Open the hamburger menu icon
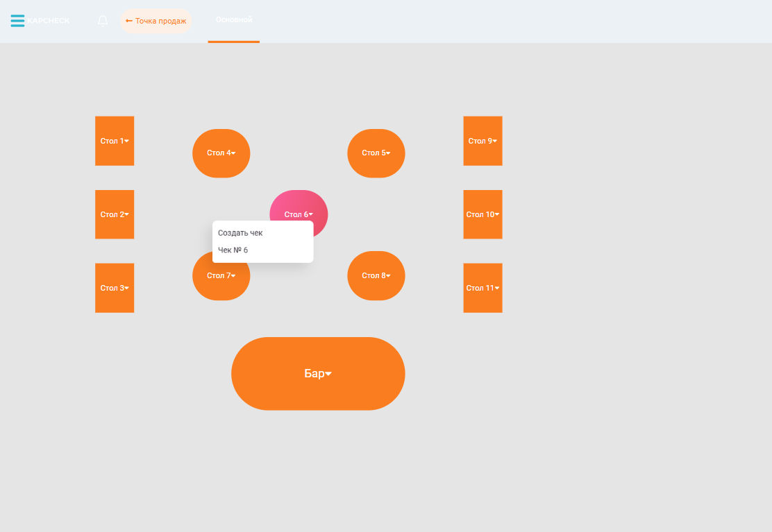 click(x=17, y=21)
